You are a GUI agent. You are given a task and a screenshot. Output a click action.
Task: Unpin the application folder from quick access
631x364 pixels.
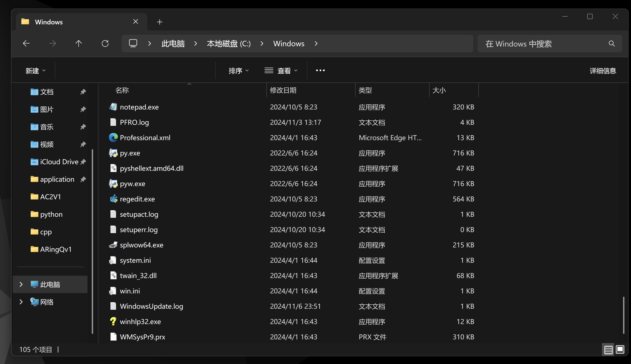83,179
